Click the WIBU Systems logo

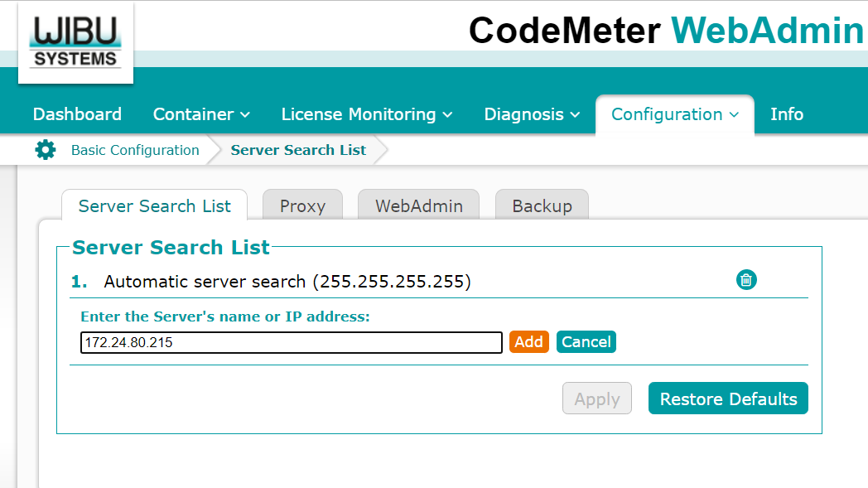coord(75,42)
